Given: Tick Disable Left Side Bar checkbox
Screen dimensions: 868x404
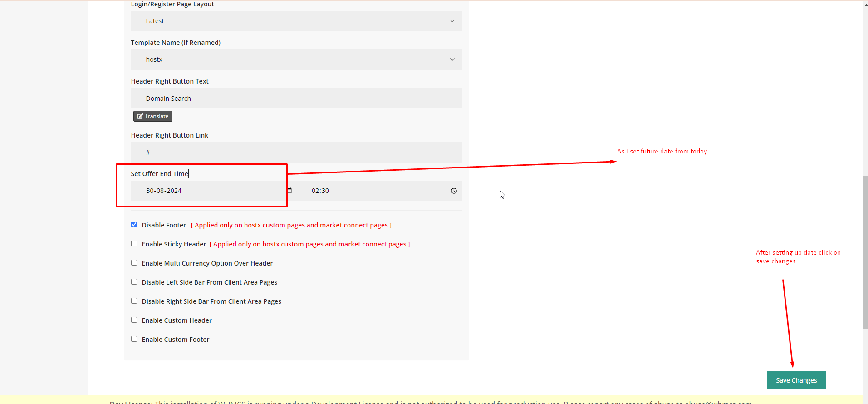Looking at the screenshot, I should tap(134, 282).
